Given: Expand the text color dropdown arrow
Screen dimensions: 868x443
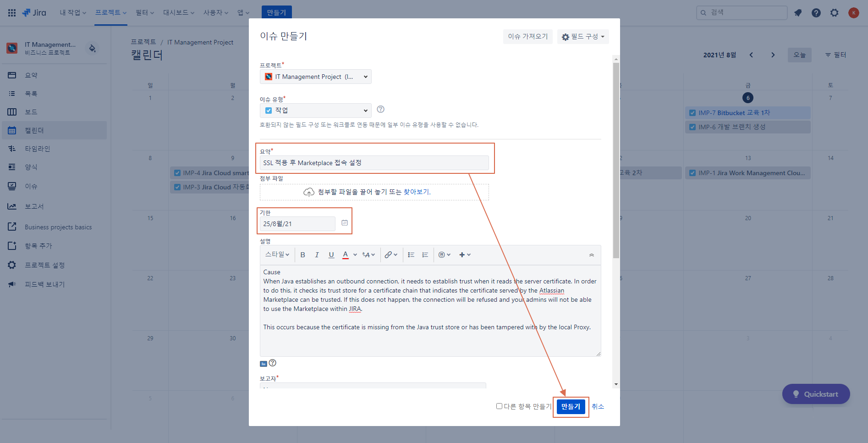Looking at the screenshot, I should click(x=355, y=255).
